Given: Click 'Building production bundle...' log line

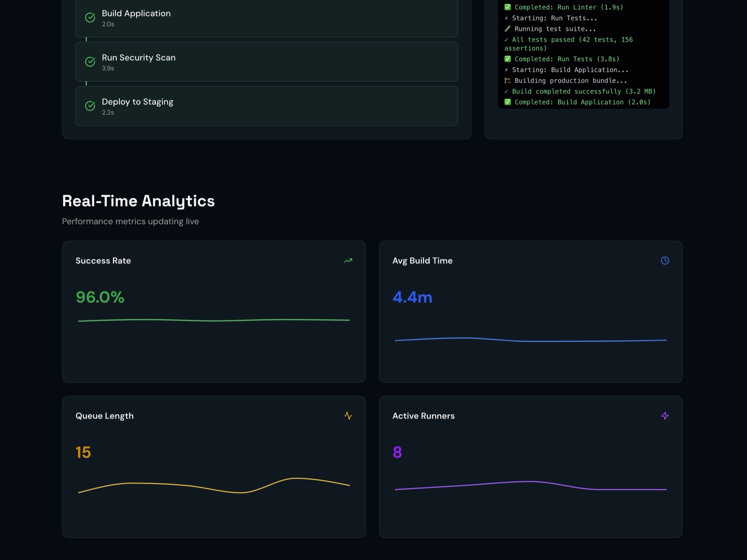Looking at the screenshot, I should (566, 80).
